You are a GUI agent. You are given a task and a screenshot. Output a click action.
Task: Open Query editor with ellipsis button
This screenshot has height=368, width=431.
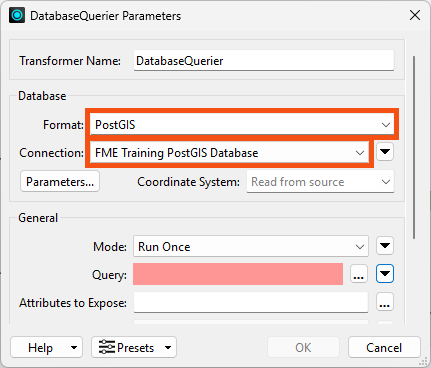tap(359, 274)
